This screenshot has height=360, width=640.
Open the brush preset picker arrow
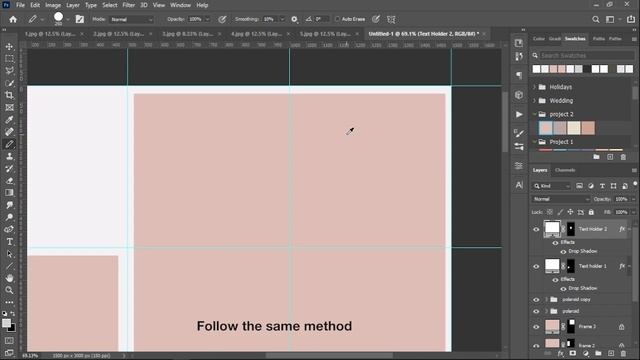68,19
